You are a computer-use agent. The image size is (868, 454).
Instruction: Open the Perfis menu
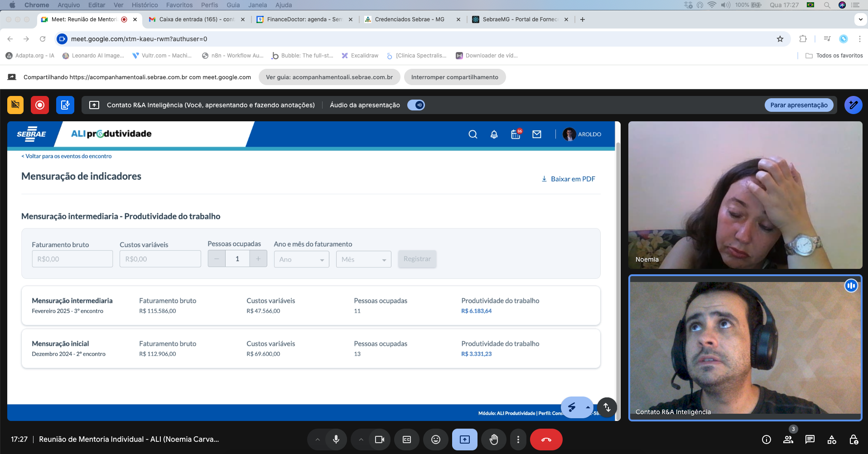[x=210, y=5]
